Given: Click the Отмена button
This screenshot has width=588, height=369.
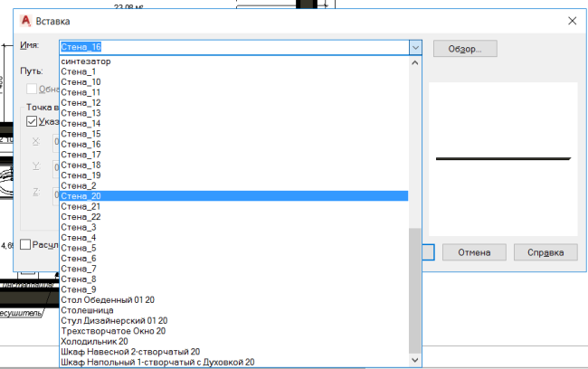Looking at the screenshot, I should (x=473, y=252).
